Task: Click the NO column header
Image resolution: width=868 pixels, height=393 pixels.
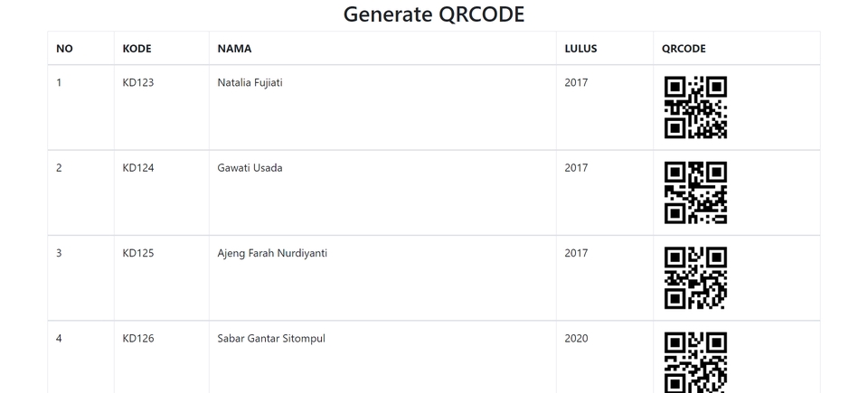Action: (x=64, y=49)
